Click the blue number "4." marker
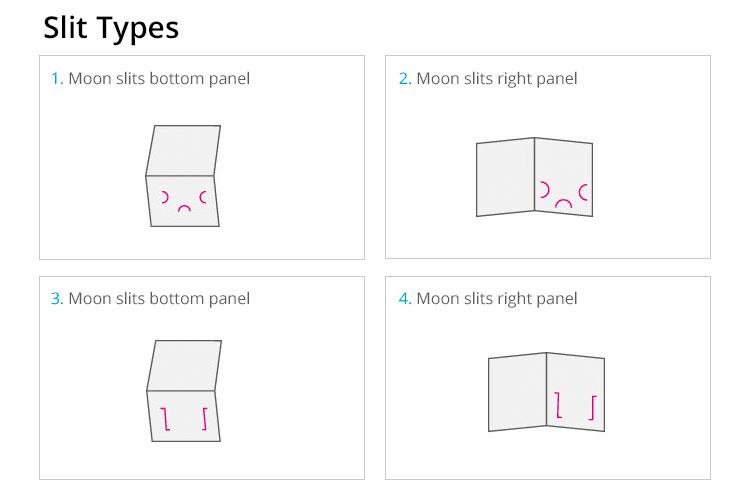This screenshot has height=500, width=750. (405, 299)
